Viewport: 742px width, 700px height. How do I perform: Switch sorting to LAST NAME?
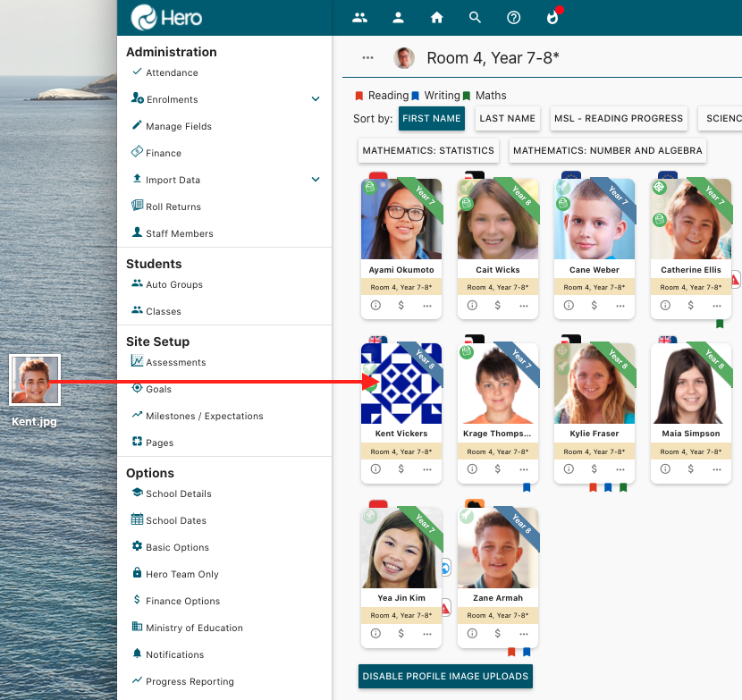(507, 117)
